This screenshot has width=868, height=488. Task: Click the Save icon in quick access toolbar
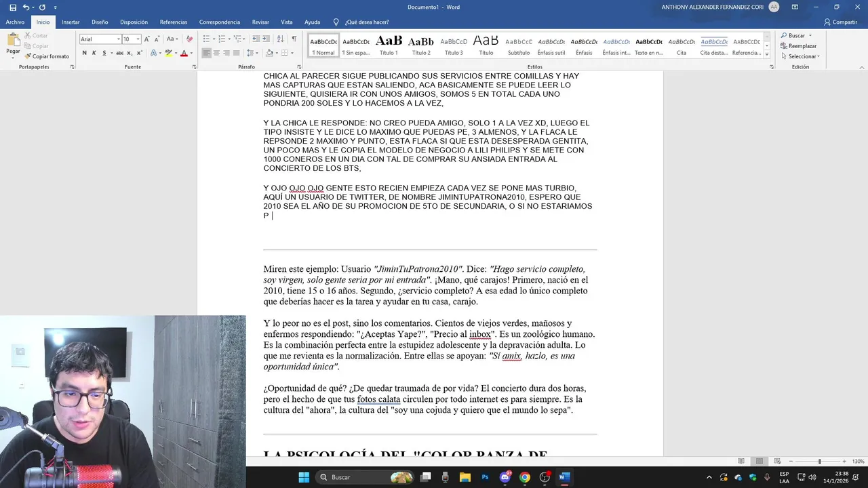(13, 7)
